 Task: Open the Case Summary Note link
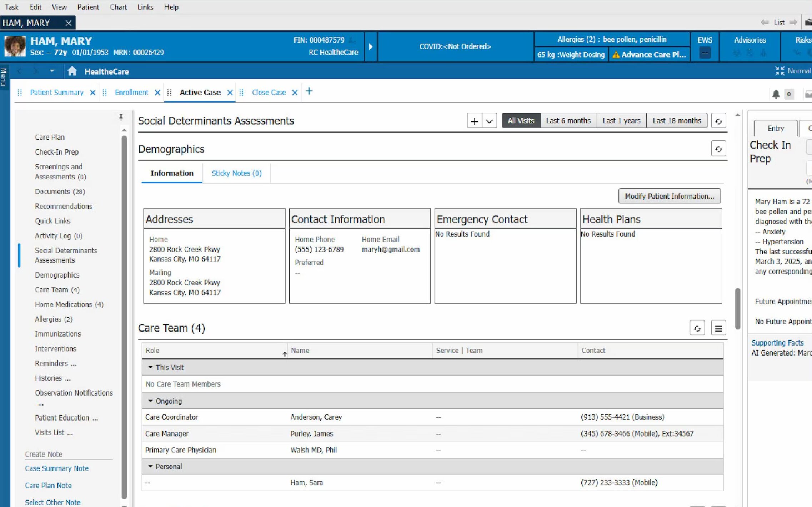coord(57,468)
